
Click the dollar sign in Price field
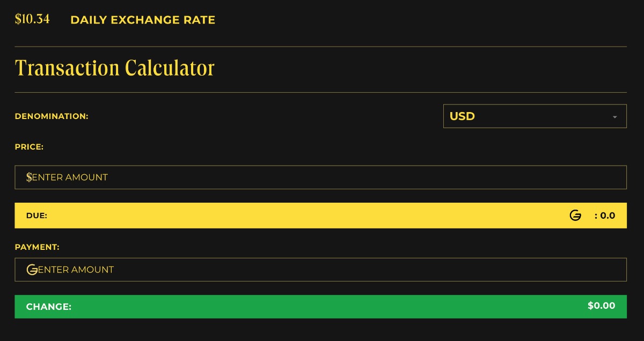(29, 177)
